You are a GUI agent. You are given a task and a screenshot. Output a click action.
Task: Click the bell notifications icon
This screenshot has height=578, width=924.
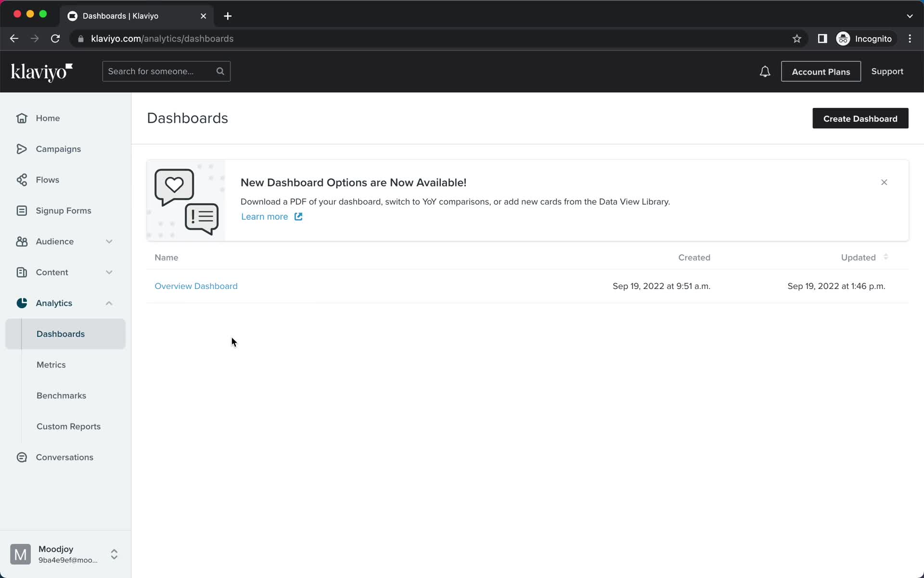pos(765,71)
